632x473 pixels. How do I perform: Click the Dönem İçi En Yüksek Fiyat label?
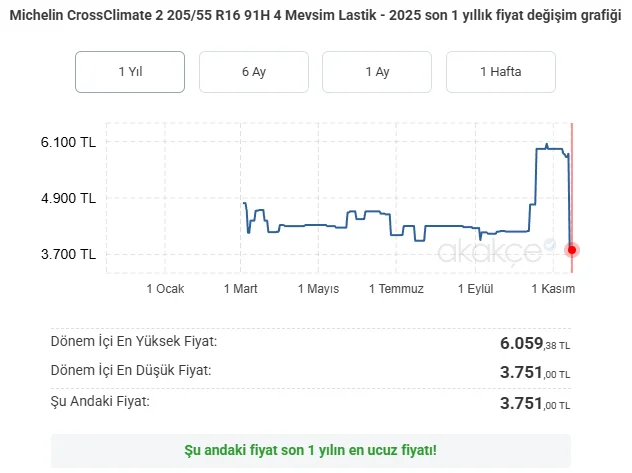(133, 342)
